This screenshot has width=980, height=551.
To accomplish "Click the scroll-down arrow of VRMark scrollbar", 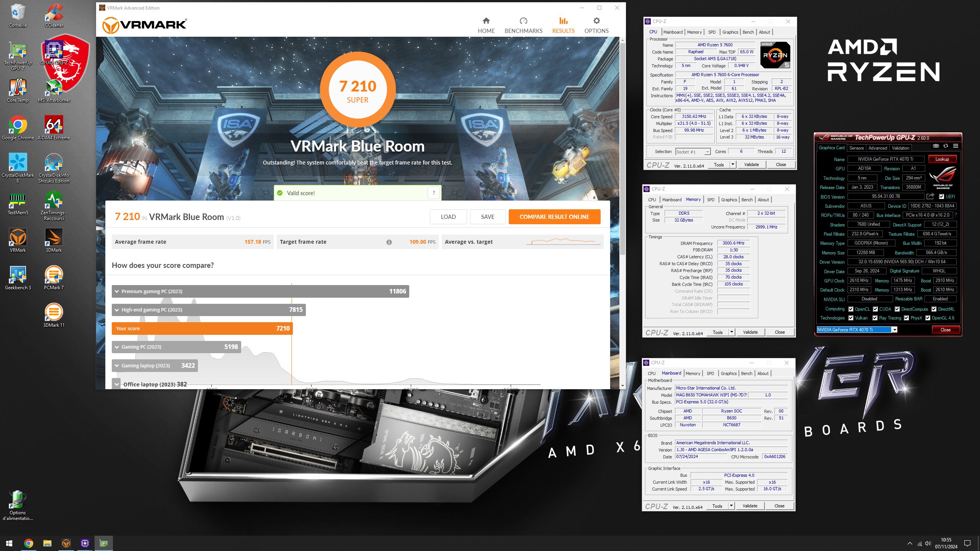I will point(622,386).
